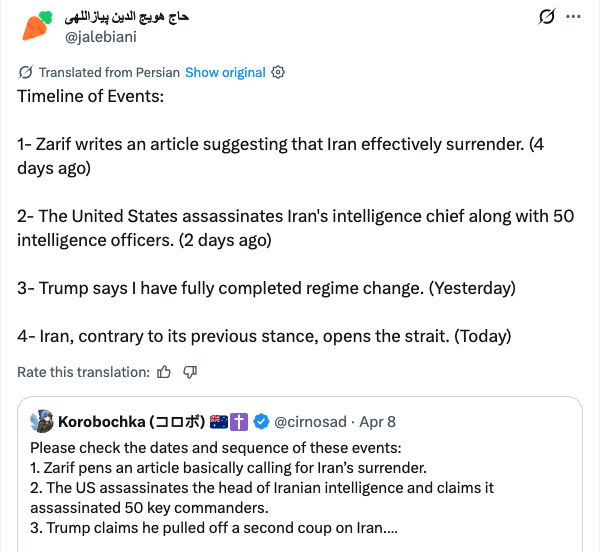Open the three-dot more options menu
Viewport: 600px width, 552px height.
[574, 17]
